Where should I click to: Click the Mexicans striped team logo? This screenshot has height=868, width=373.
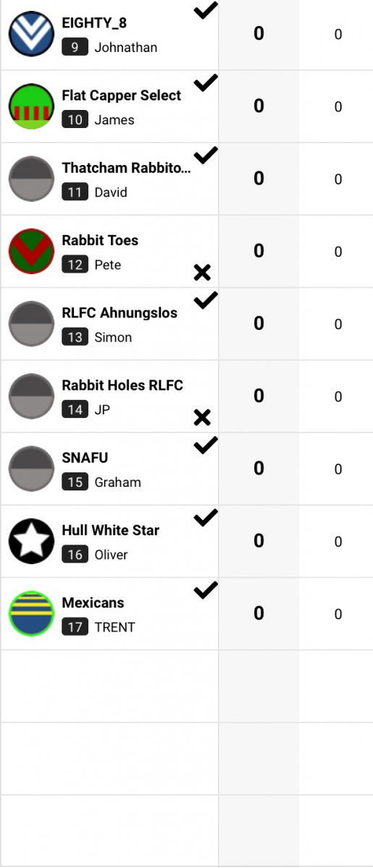click(x=32, y=613)
